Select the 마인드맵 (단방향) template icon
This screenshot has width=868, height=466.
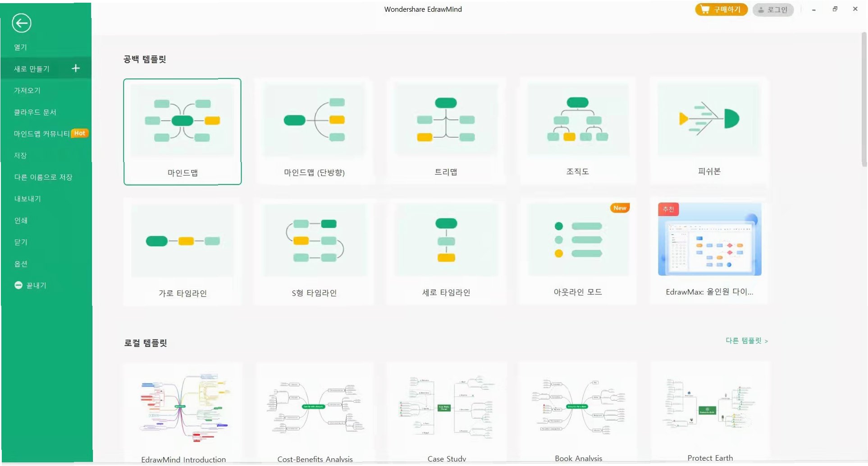[x=314, y=120]
